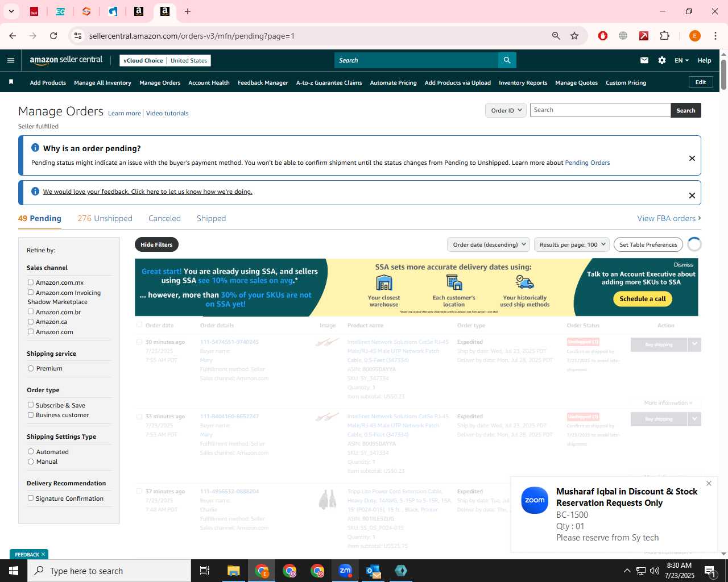Click the Windows 'Type here to search' box
Viewport: 728px width, 582px height.
[109, 571]
